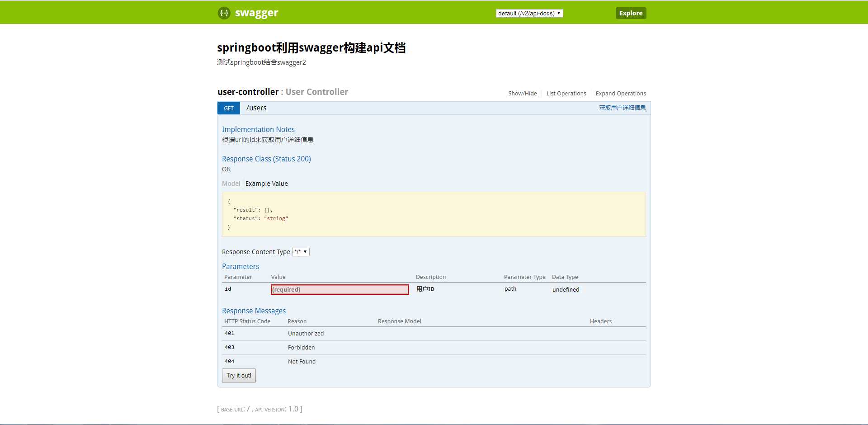This screenshot has width=868, height=425.
Task: Select the Unauthorized reason text
Action: coord(306,334)
